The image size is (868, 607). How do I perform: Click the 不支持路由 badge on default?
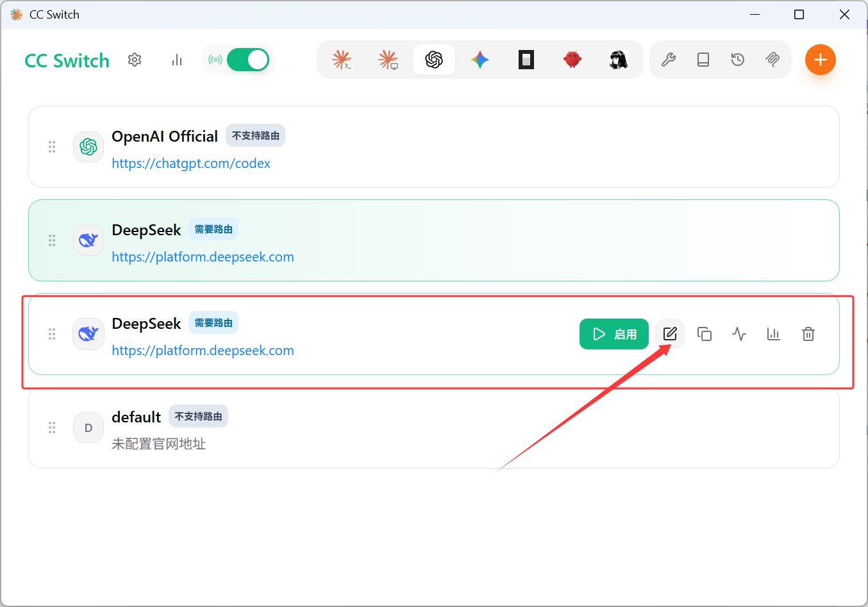(x=199, y=417)
